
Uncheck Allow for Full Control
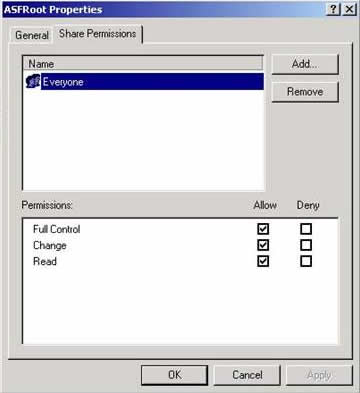coord(263,229)
